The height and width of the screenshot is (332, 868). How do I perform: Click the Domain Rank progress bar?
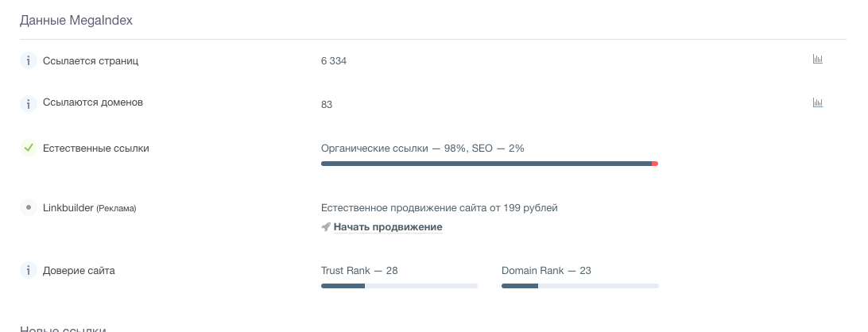(x=579, y=286)
